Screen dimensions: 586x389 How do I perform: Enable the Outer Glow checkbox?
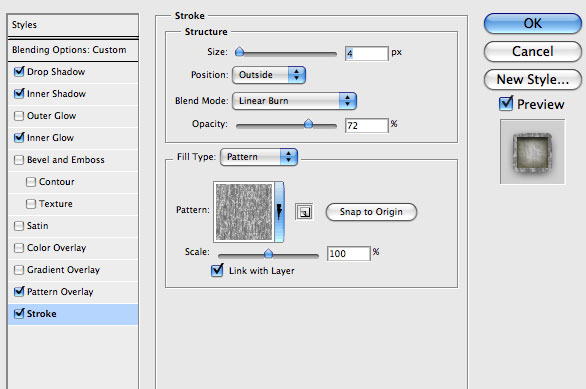19,116
